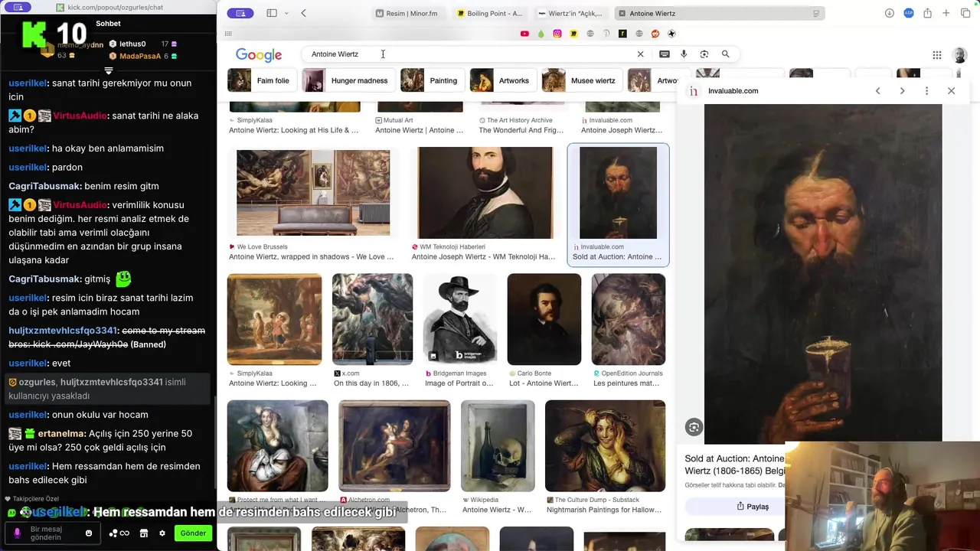Send chat message with Gönder button

point(193,533)
